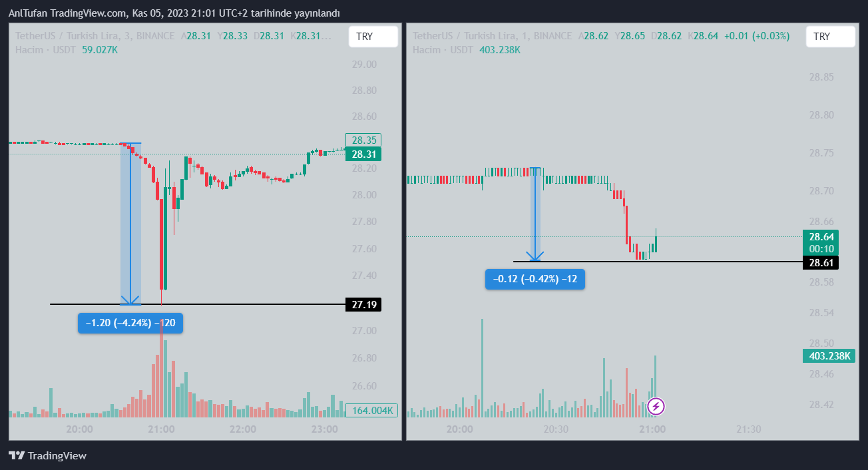Click the 164.004K volume label on left chart
The height and width of the screenshot is (470, 868).
click(371, 410)
